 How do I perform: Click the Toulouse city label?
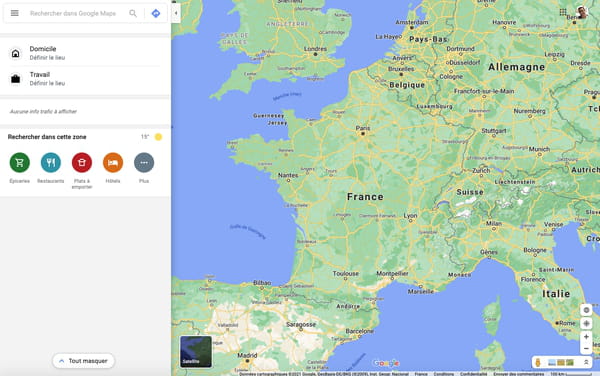[x=346, y=273]
